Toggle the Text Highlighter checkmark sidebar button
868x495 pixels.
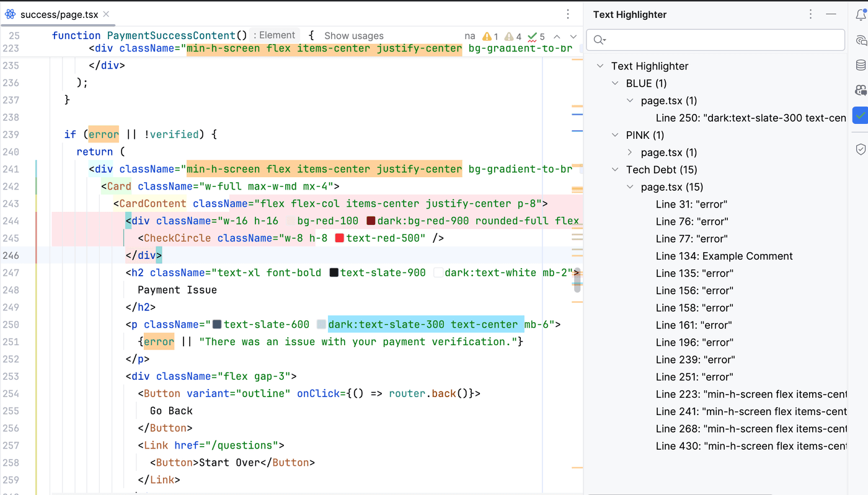[861, 115]
